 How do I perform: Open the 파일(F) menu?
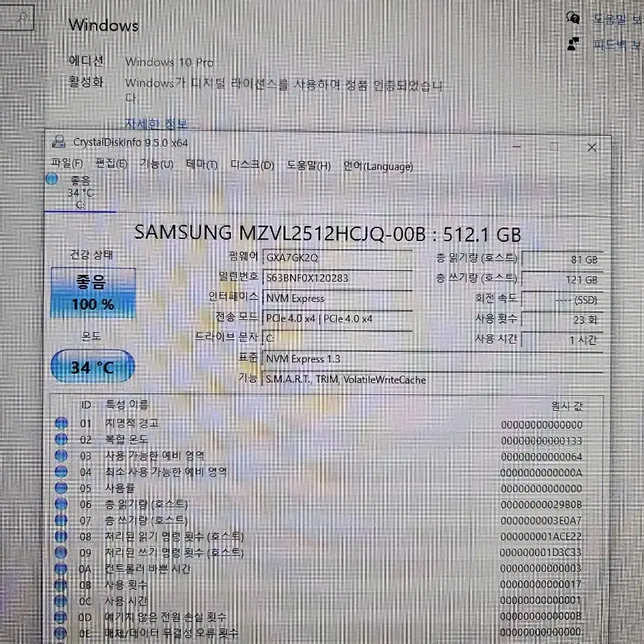click(x=67, y=163)
